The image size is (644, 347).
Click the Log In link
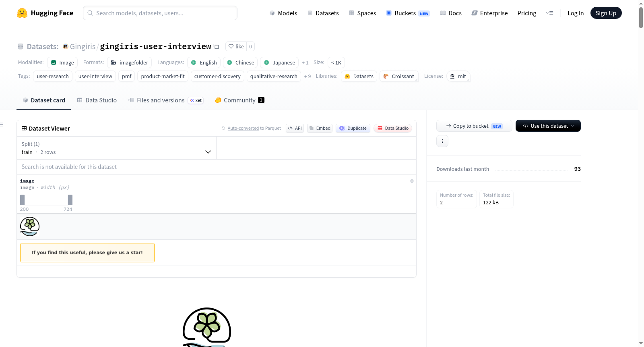pos(576,13)
